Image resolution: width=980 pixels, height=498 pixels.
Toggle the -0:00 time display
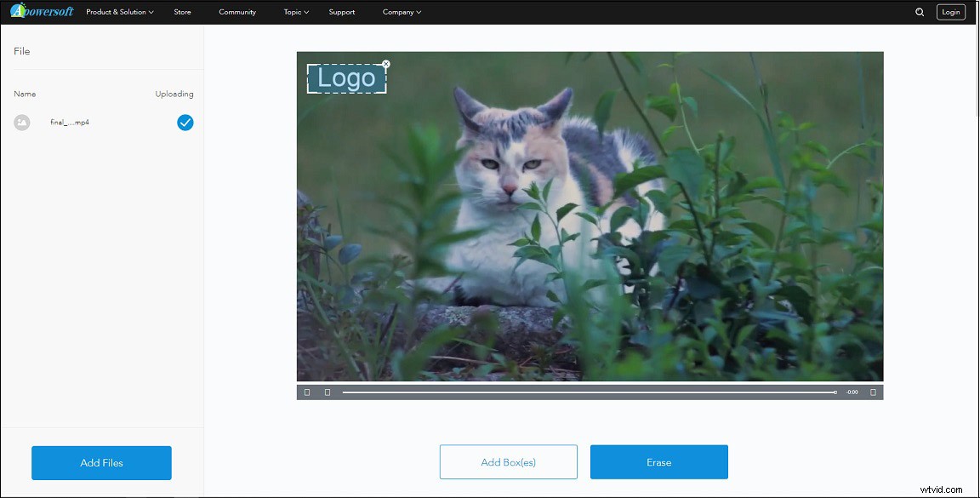click(x=852, y=392)
